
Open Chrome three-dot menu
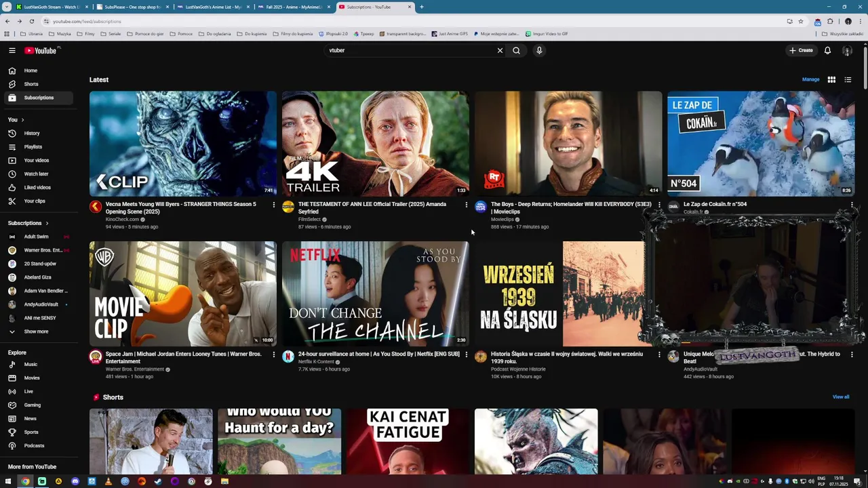[860, 21]
